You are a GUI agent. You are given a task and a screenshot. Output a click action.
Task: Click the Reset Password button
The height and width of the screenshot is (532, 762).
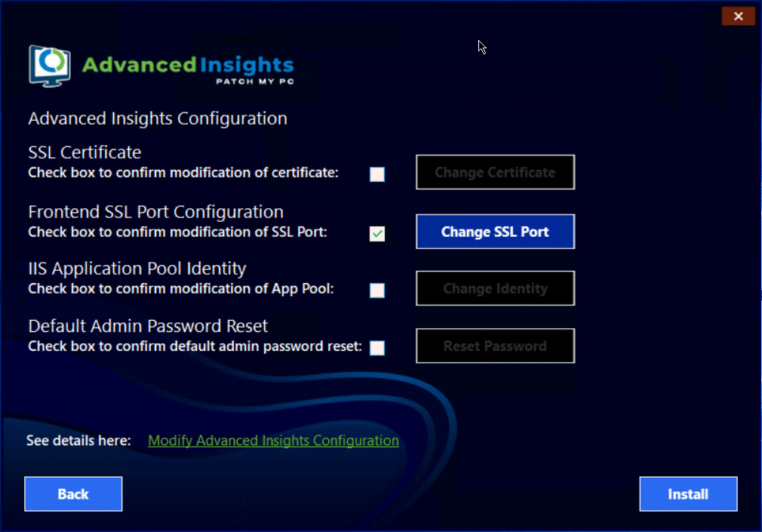[495, 346]
